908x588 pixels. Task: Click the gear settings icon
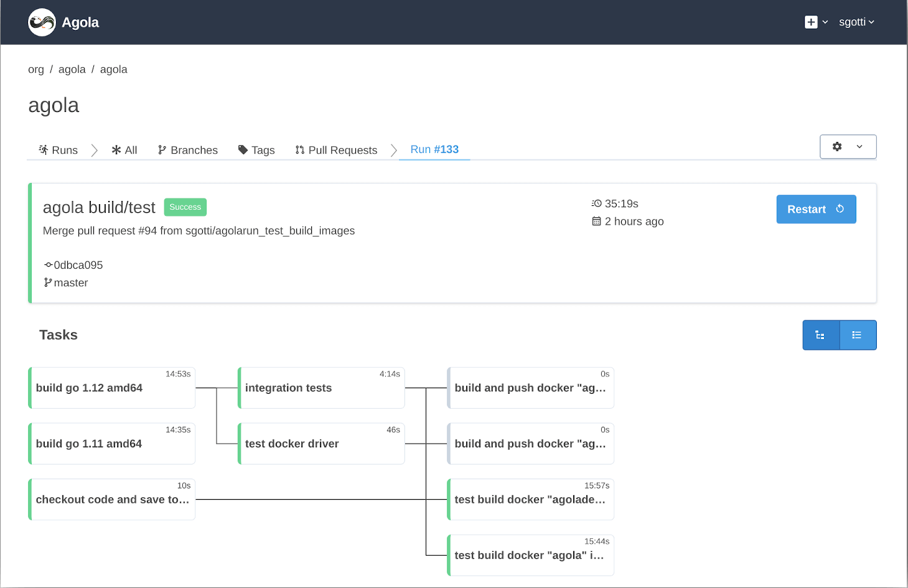pos(837,147)
